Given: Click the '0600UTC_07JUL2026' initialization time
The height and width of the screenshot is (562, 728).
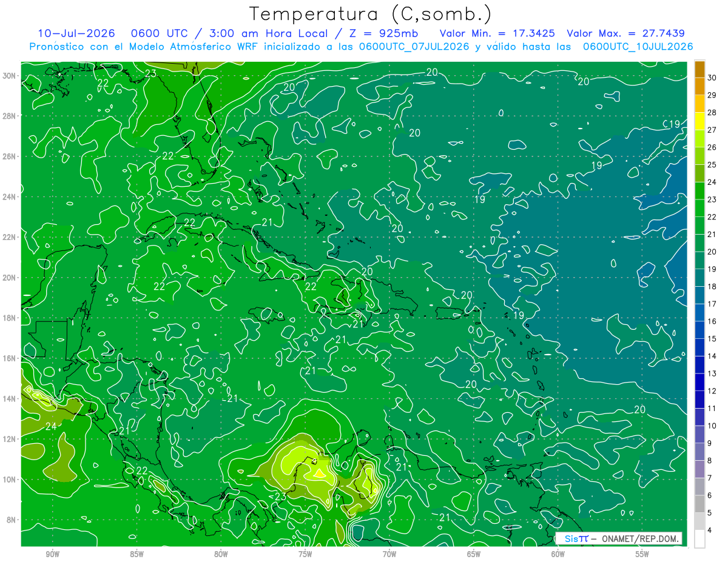Looking at the screenshot, I should tap(414, 46).
